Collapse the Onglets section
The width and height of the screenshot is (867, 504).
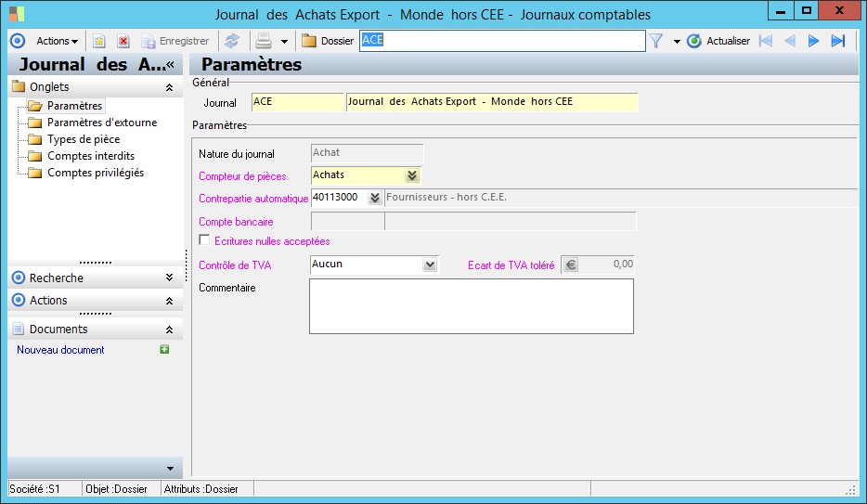[x=169, y=87]
